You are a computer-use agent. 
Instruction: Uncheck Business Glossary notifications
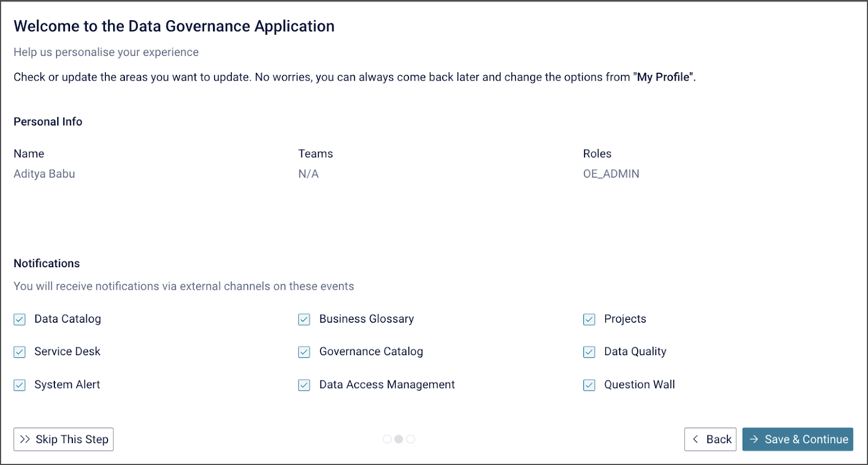[x=304, y=319]
